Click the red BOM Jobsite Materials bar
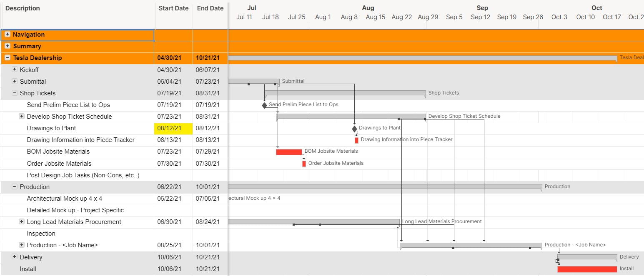644x276 pixels. pyautogui.click(x=289, y=152)
